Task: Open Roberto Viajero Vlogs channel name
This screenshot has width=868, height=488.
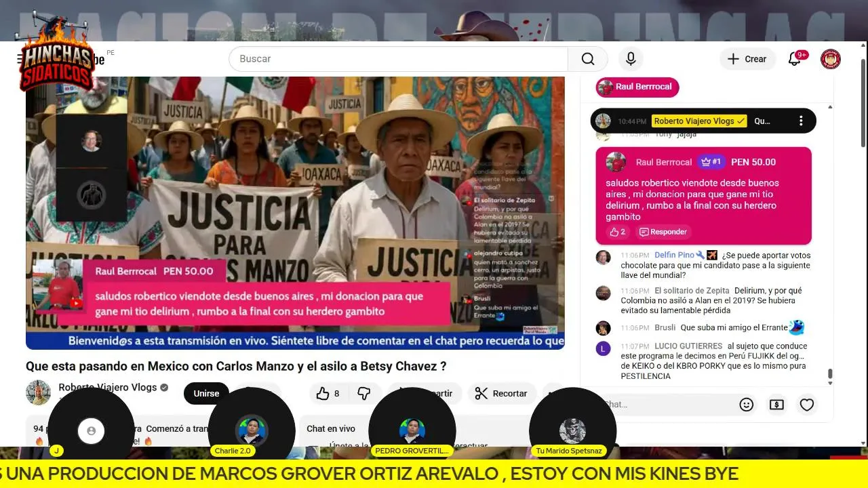Action: [107, 388]
